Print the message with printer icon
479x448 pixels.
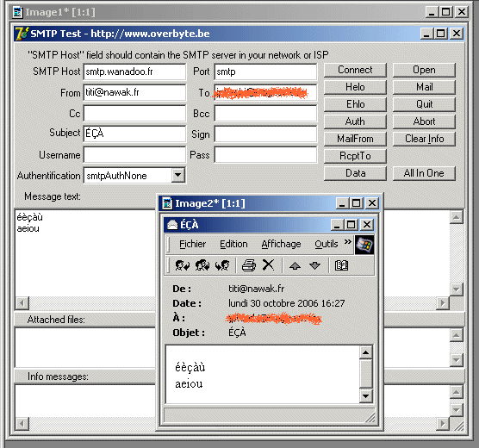click(x=249, y=265)
